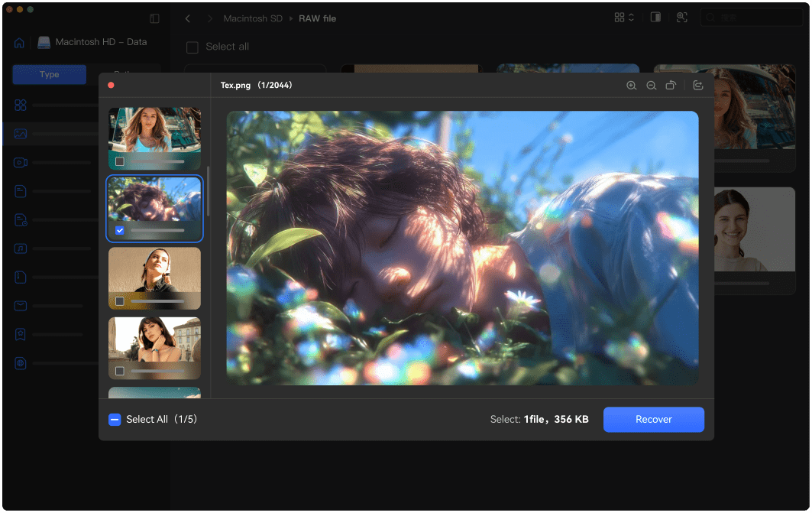
Task: Click RAW file in breadcrumb path
Action: [317, 18]
